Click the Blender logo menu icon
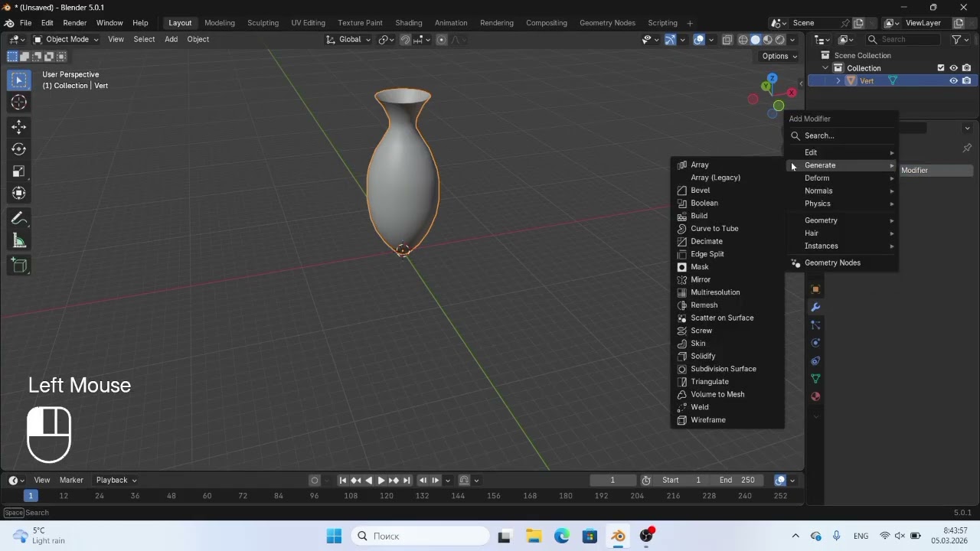The width and height of the screenshot is (980, 551). click(x=8, y=23)
